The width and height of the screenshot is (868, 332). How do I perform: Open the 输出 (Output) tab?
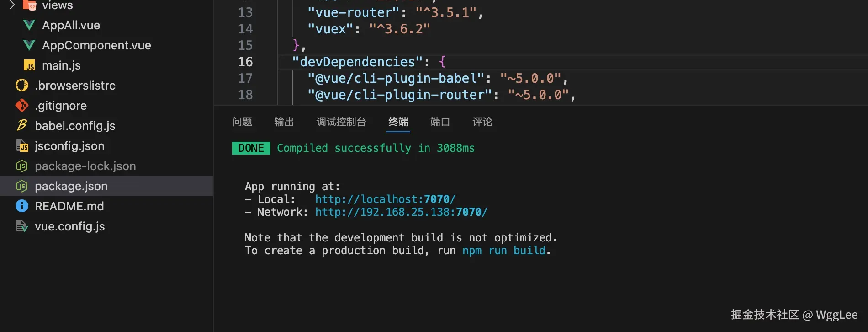[x=284, y=122]
